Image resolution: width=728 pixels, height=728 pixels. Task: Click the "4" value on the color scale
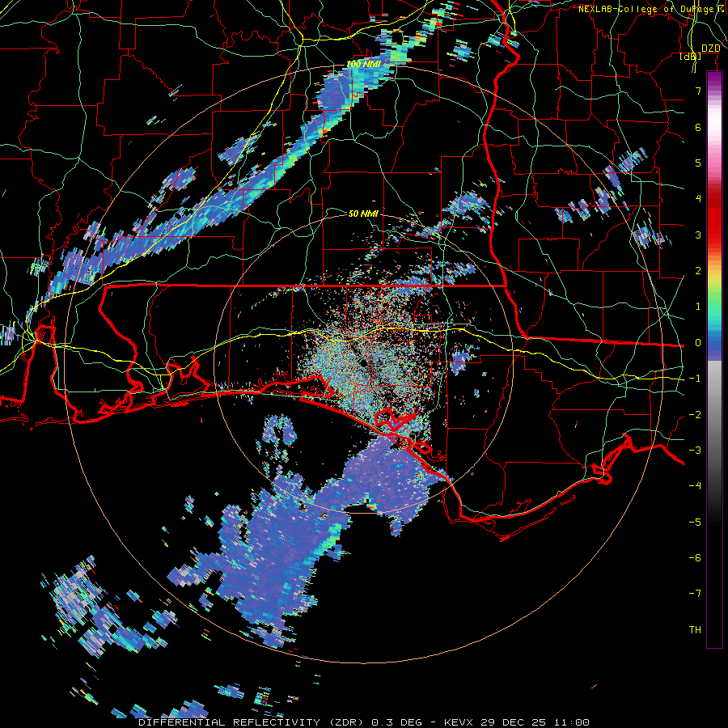(x=698, y=199)
